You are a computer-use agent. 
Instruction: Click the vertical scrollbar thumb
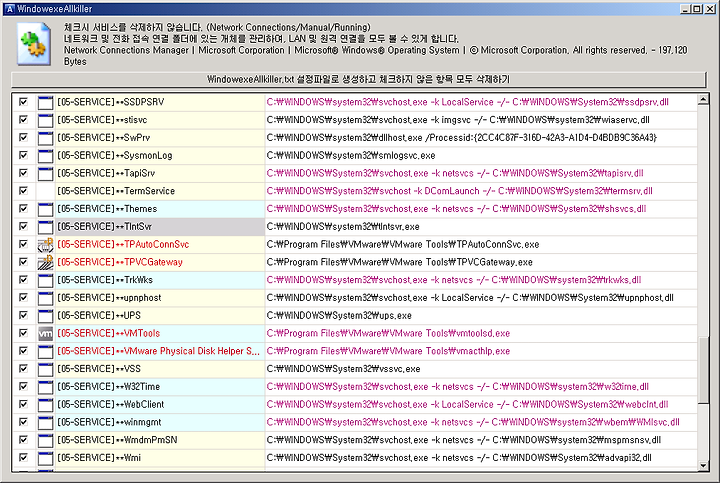(703, 371)
